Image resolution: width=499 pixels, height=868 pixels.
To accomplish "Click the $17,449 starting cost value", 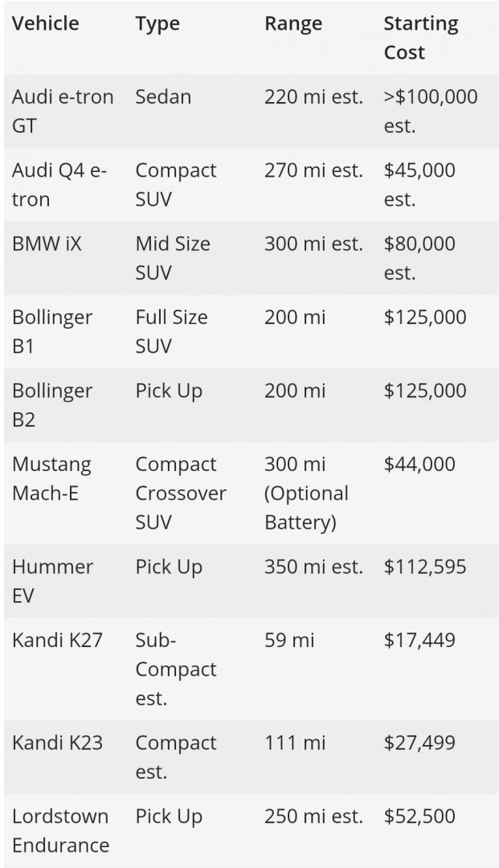I will coord(419,641).
